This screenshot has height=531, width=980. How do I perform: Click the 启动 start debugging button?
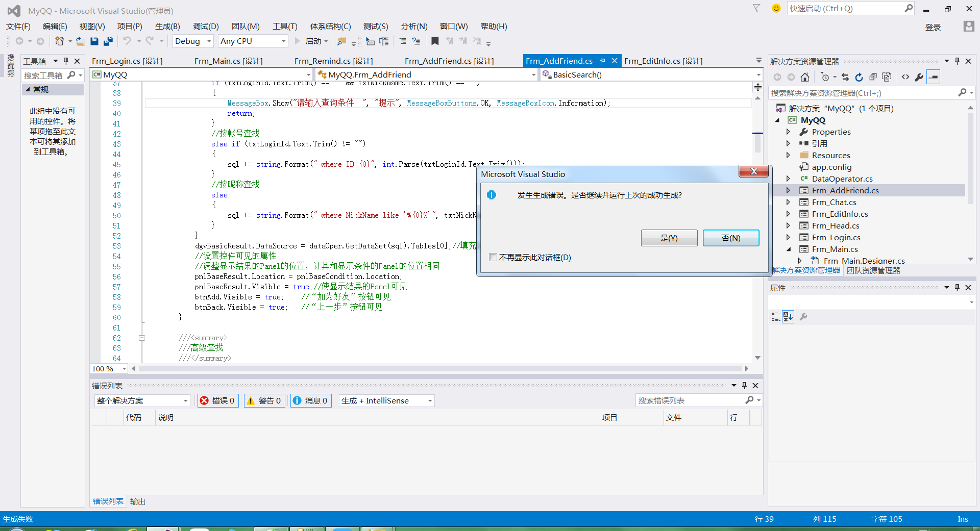tap(311, 41)
